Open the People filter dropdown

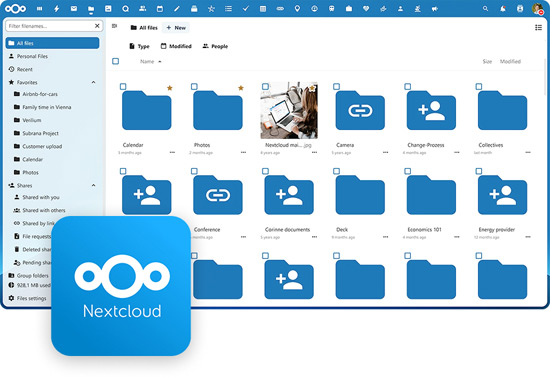pyautogui.click(x=215, y=46)
